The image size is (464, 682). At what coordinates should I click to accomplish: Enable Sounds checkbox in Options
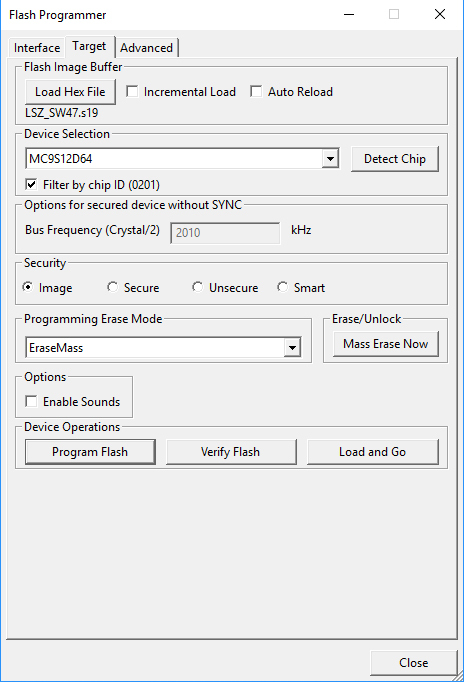31,401
